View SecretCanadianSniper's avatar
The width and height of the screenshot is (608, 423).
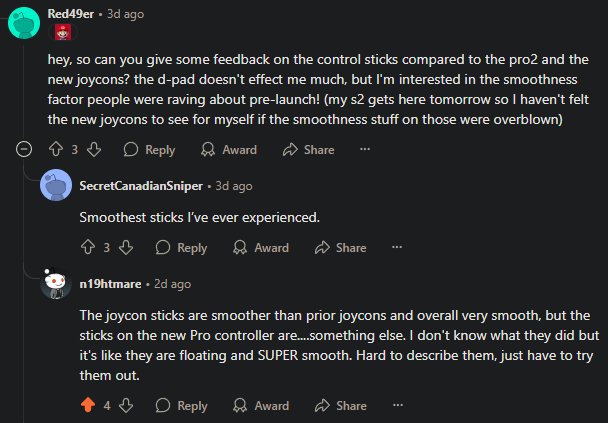coord(56,185)
